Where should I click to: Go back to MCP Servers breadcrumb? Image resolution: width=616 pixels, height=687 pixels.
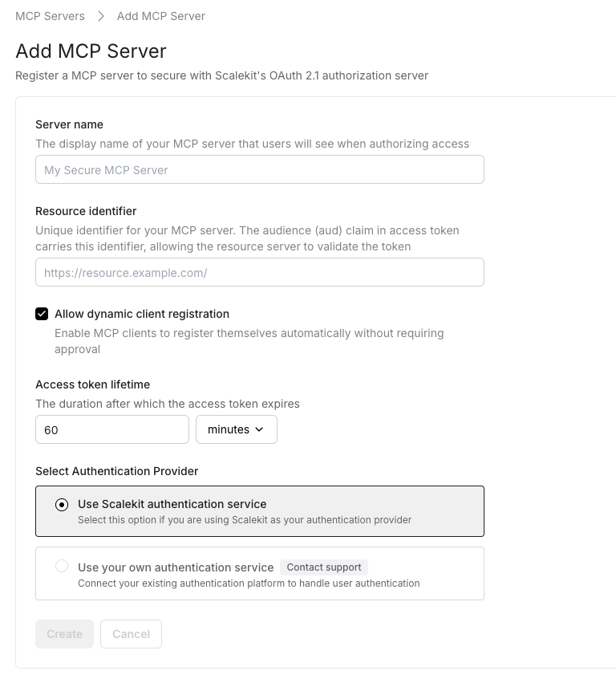50,16
